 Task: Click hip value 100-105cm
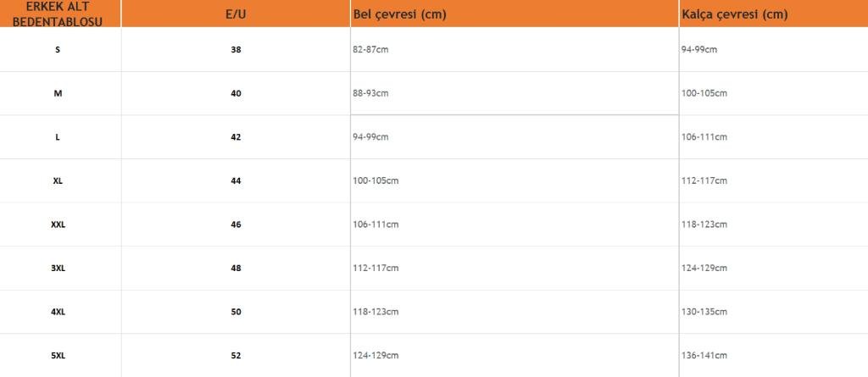(x=704, y=93)
